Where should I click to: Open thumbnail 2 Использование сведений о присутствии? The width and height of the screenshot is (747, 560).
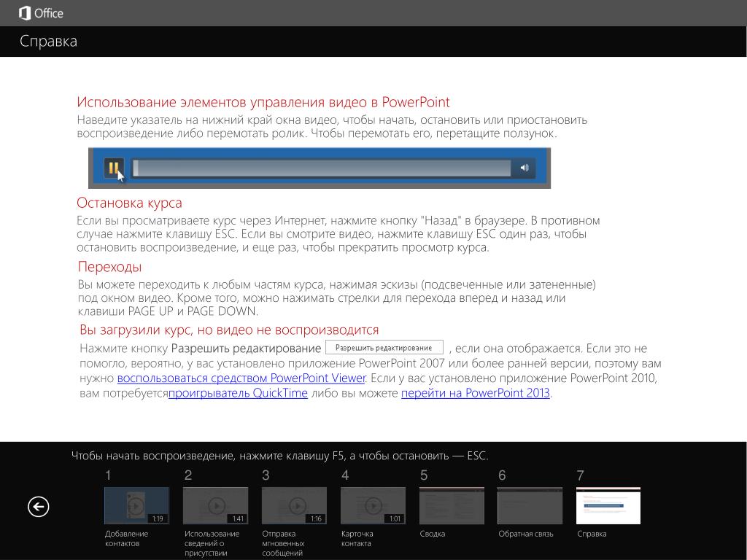(x=215, y=505)
